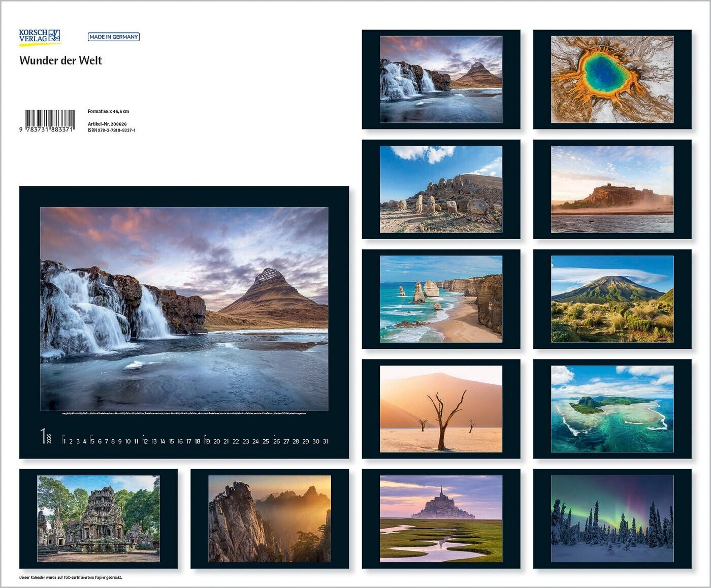Click day 18 in the calendar strip

point(197,441)
